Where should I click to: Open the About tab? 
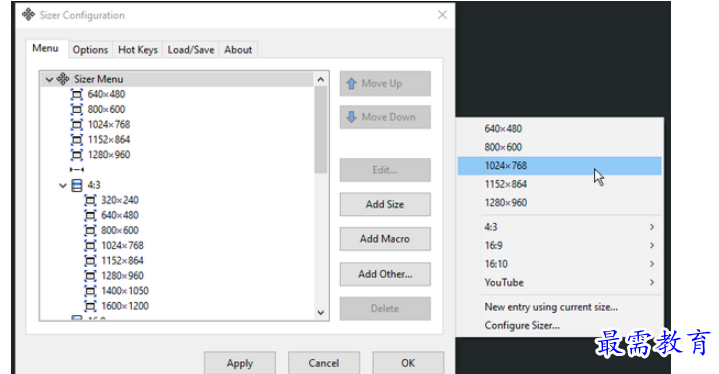[238, 50]
